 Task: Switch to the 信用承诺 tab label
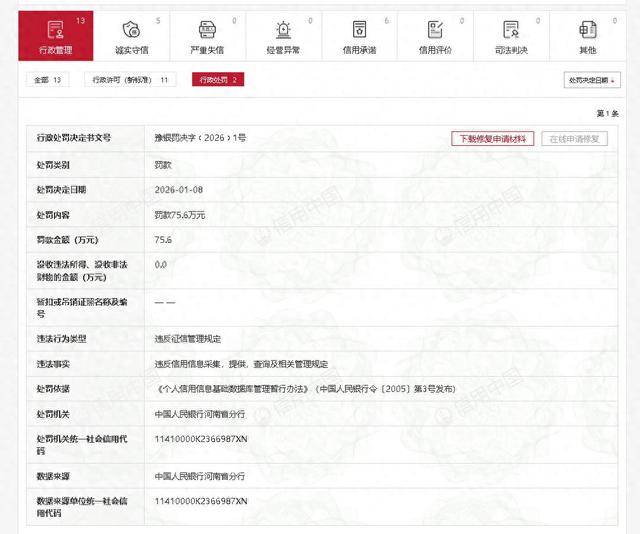(359, 49)
